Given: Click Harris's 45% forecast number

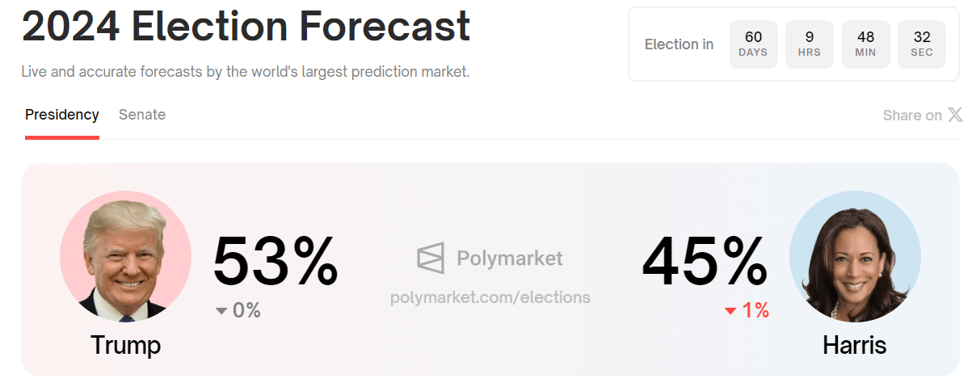Looking at the screenshot, I should click(x=705, y=261).
